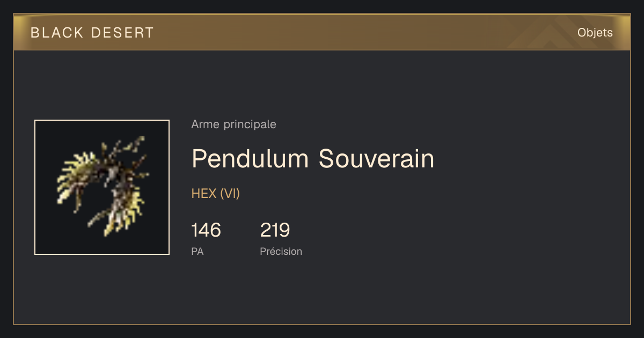Click the Précision stat label
Image resolution: width=644 pixels, height=338 pixels.
click(281, 251)
